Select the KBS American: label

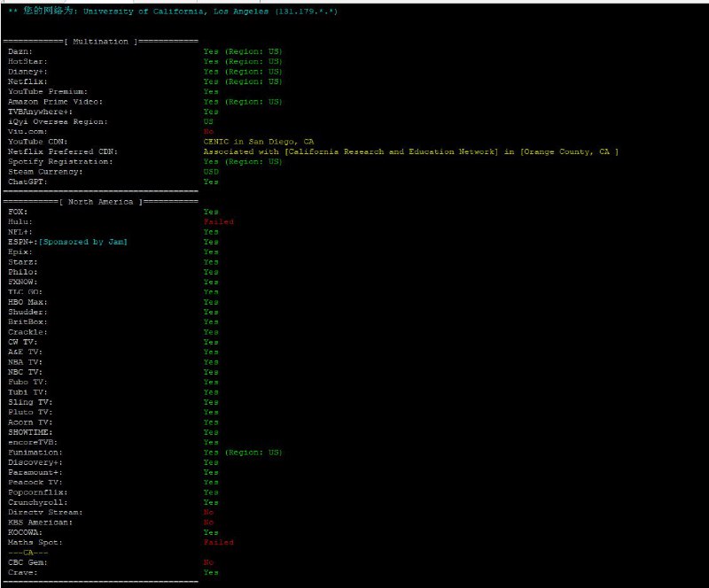pos(40,522)
